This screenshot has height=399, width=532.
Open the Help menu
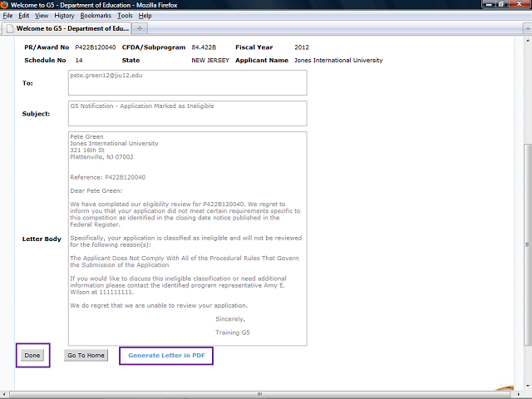tap(145, 16)
